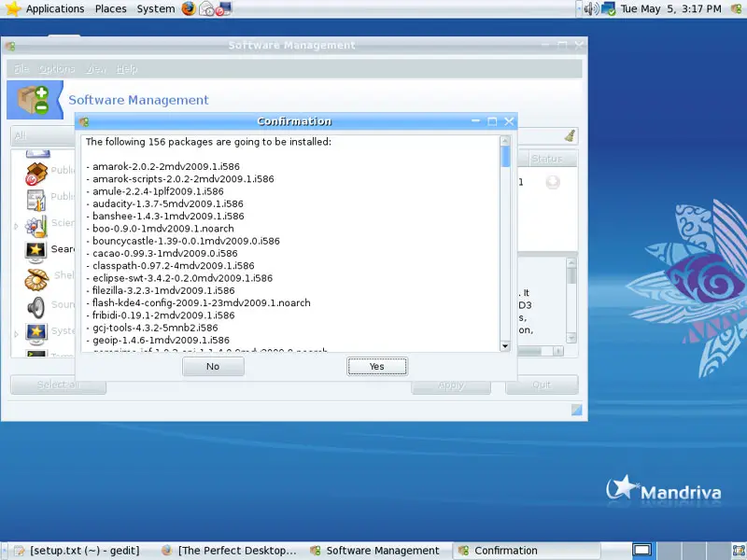747x560 pixels.
Task: Click the cacao-0.99.3-1mdv2009.0.i586 package line
Action: tap(162, 253)
